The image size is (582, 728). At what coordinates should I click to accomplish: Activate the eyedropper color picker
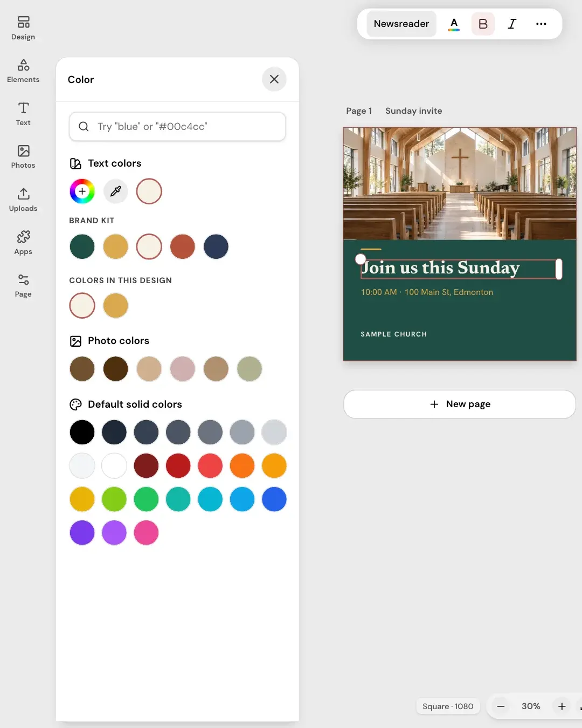pyautogui.click(x=116, y=191)
